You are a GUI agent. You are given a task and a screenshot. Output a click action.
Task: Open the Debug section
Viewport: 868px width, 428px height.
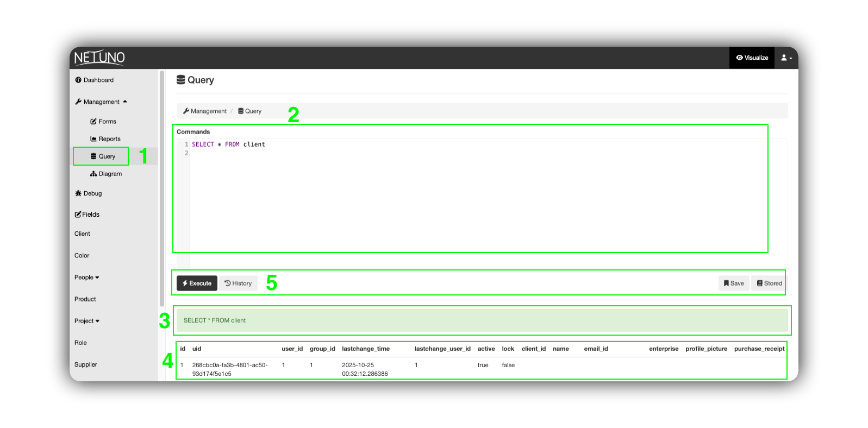tap(88, 193)
